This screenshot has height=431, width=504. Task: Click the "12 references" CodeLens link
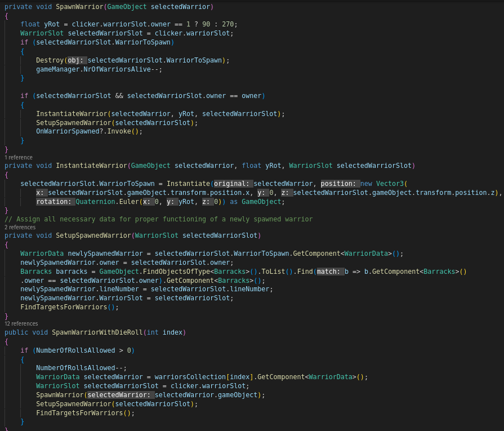(21, 323)
